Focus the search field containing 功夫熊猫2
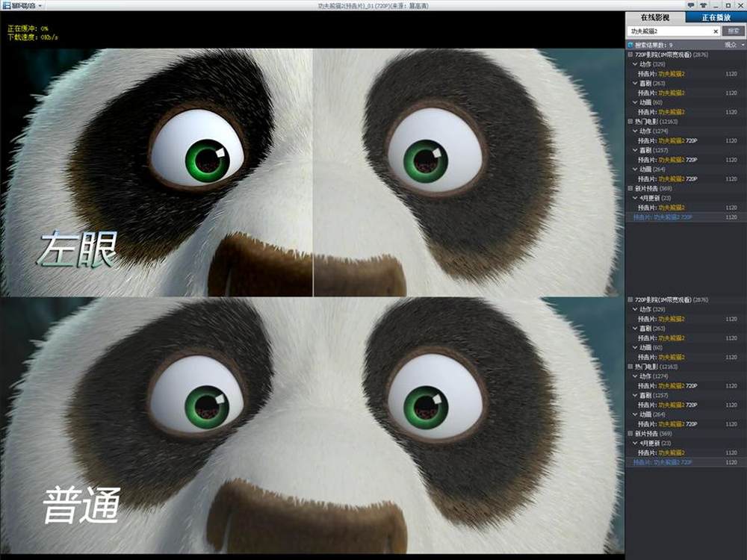 (673, 31)
